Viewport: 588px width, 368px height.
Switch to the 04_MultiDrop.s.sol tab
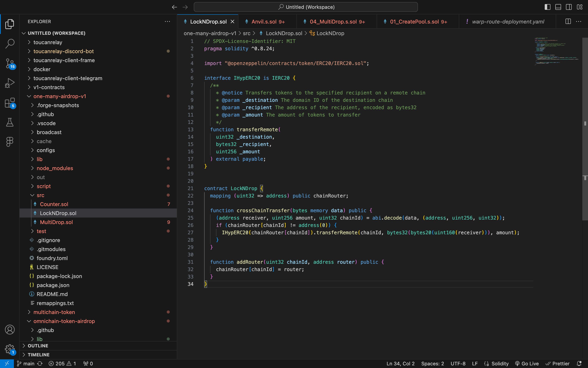click(x=337, y=21)
